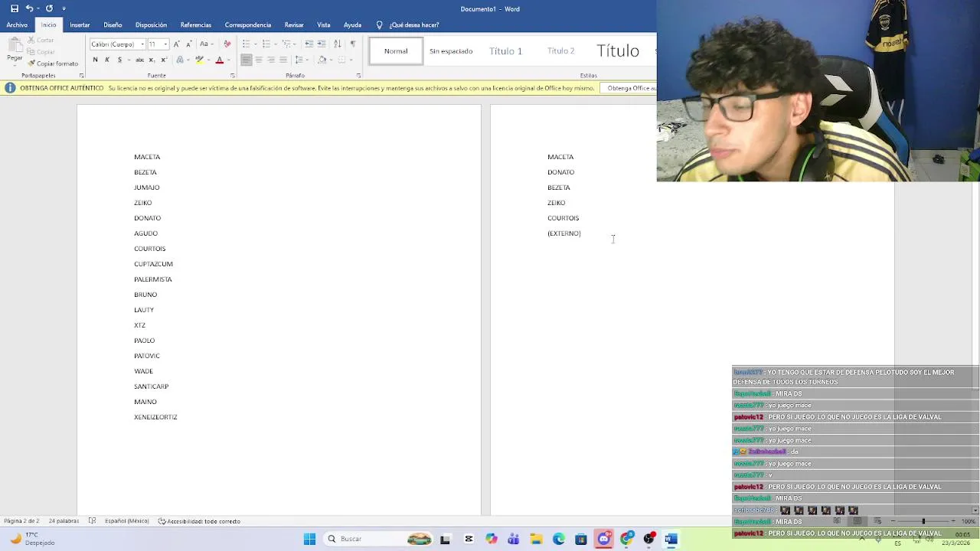Screen dimensions: 980x551
Task: Apply Copiar formato format painter
Action: click(53, 64)
